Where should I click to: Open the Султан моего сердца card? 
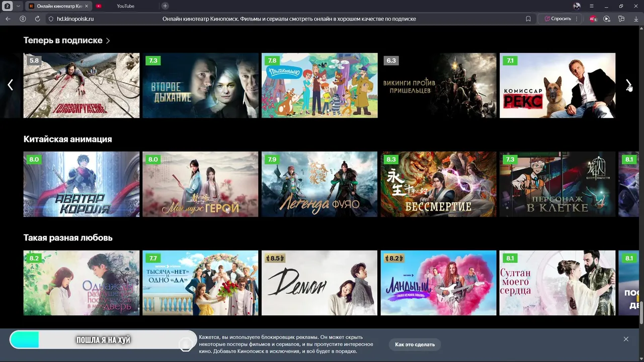pyautogui.click(x=557, y=283)
